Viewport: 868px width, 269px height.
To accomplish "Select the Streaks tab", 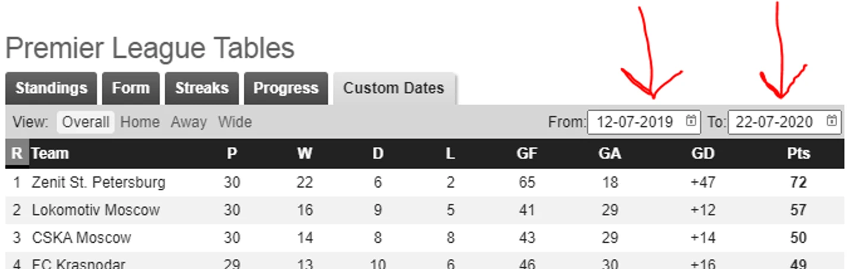I will (202, 88).
